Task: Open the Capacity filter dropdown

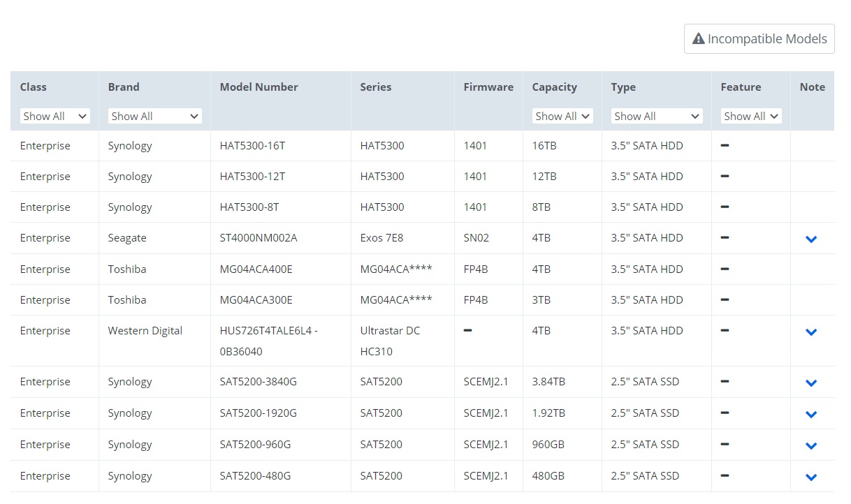Action: 562,116
